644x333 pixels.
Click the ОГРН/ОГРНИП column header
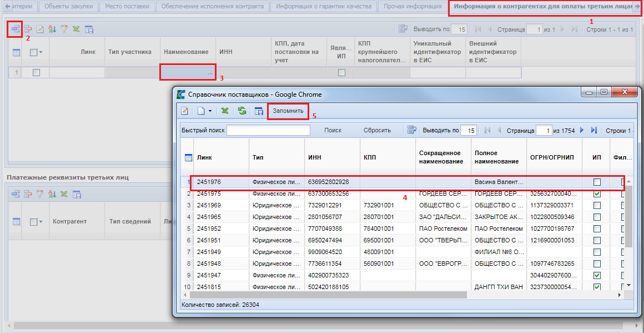[x=554, y=157]
